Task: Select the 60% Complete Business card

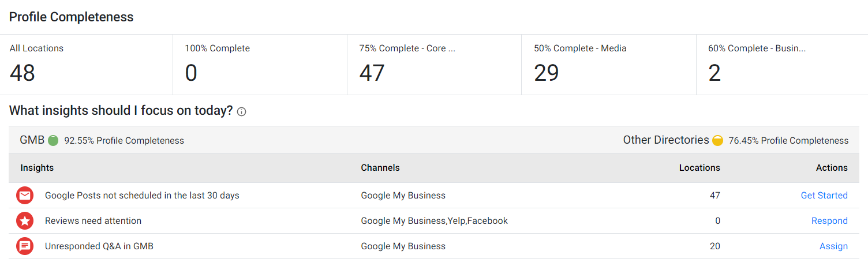Action: (x=782, y=65)
